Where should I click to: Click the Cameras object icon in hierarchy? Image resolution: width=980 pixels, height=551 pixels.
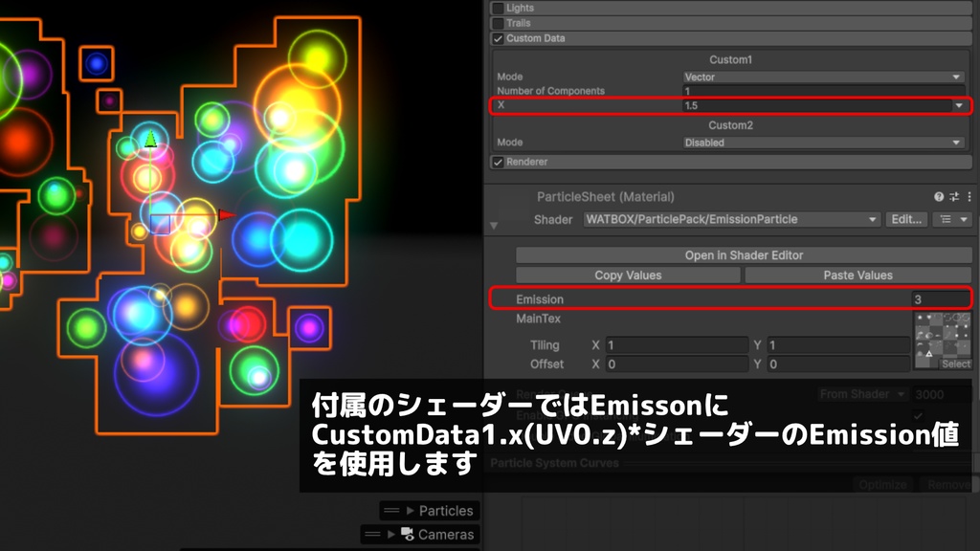406,534
